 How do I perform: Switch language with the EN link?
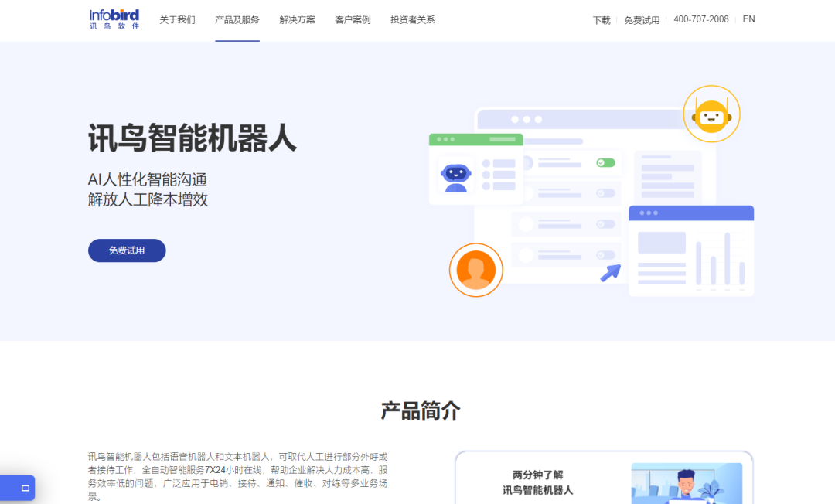tap(748, 19)
